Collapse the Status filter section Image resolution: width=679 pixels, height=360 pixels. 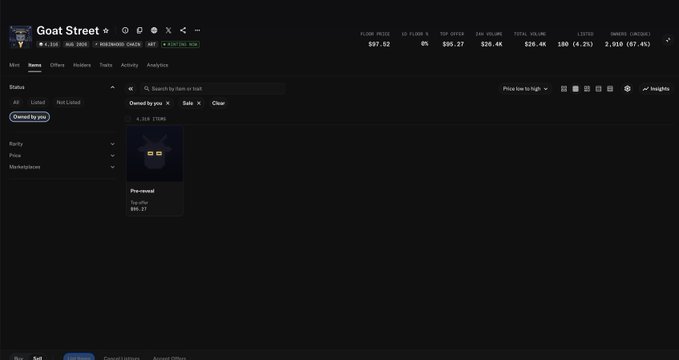click(113, 88)
